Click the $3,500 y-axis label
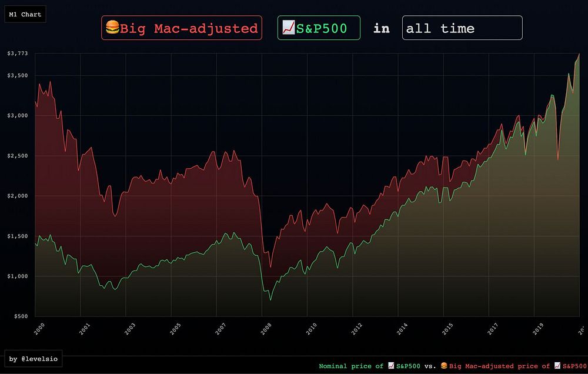The height and width of the screenshot is (374, 588). click(x=18, y=75)
